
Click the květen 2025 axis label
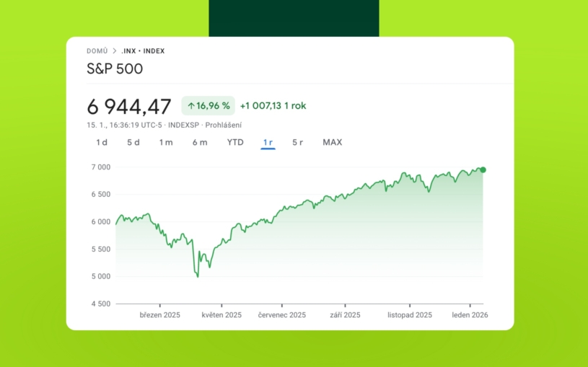pos(221,315)
